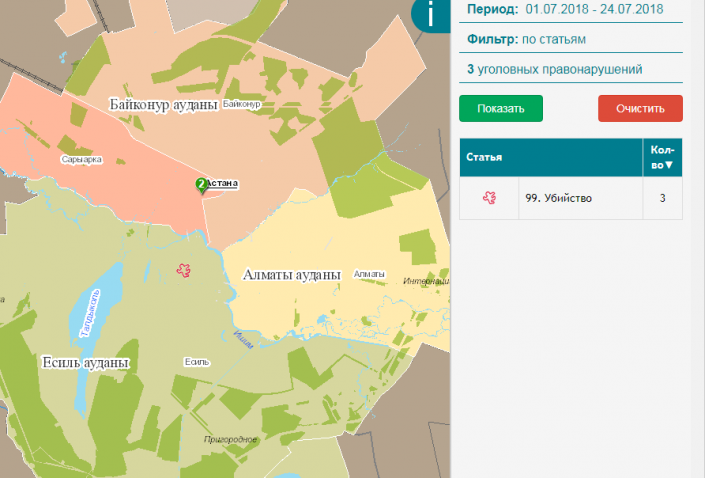Sort by the Кол-во column header
The height and width of the screenshot is (478, 705).
[662, 157]
